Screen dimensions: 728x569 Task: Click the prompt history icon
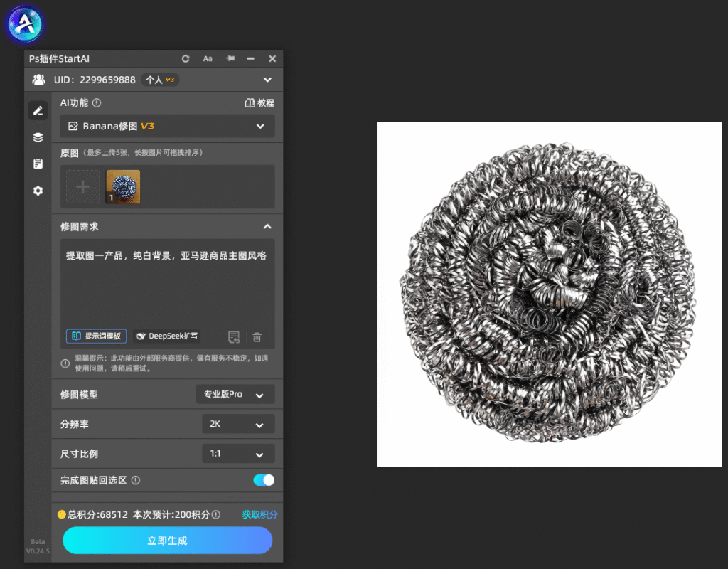234,336
